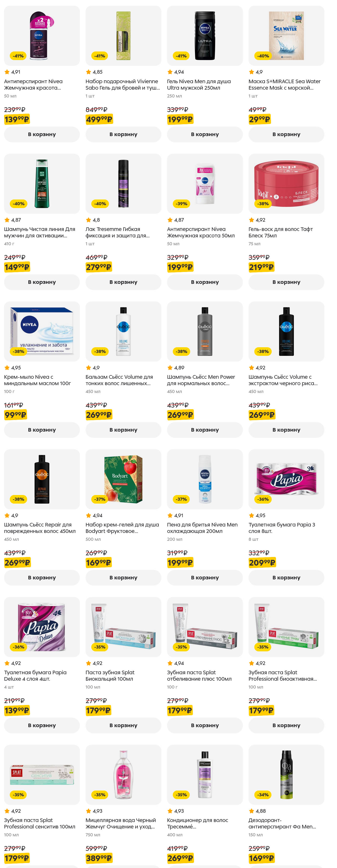Open the Тресемме conditioner product image
Viewport: 337px width, 868px height.
point(205,774)
